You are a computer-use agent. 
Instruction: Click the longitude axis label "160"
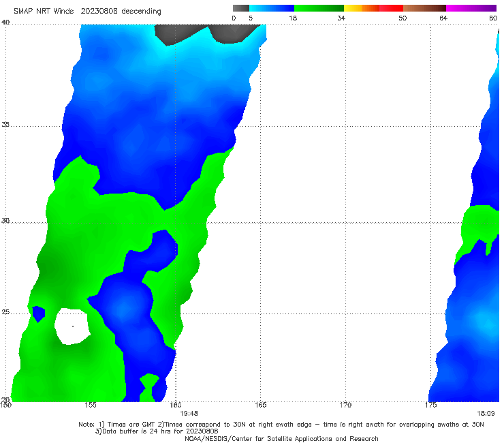click(x=176, y=405)
